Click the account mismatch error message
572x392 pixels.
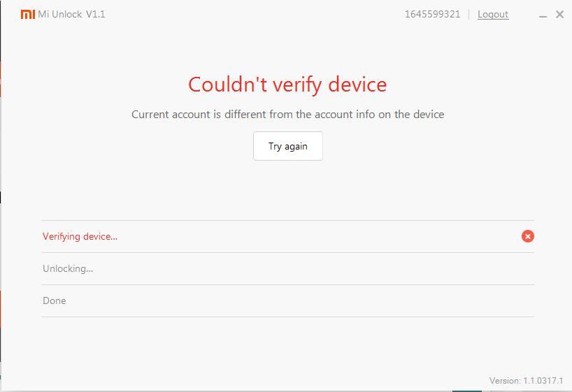pos(287,114)
